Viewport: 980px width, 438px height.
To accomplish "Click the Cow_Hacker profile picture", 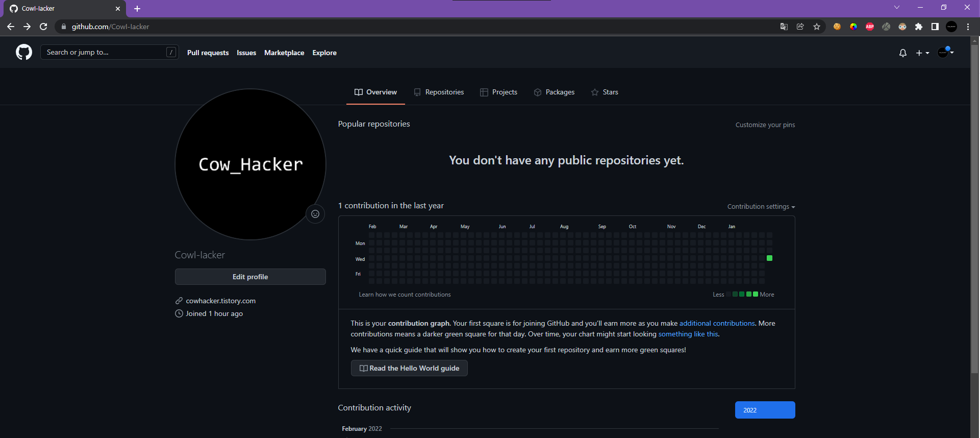I will (250, 164).
